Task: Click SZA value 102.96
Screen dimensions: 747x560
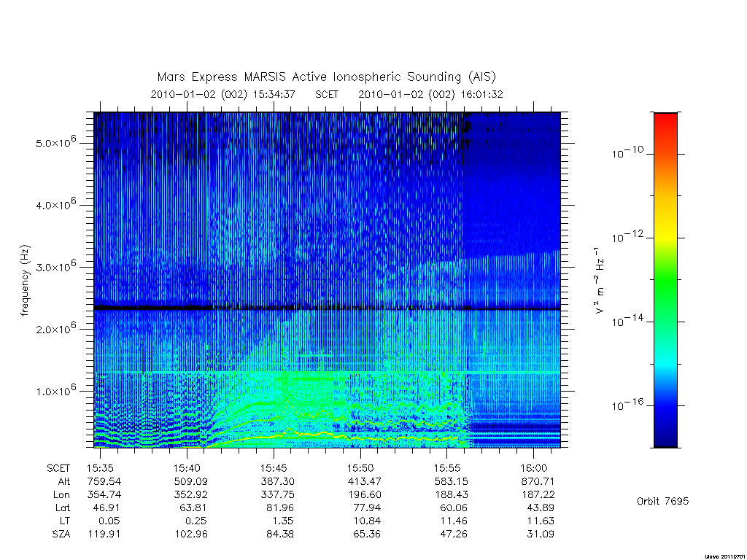Action: click(x=190, y=534)
